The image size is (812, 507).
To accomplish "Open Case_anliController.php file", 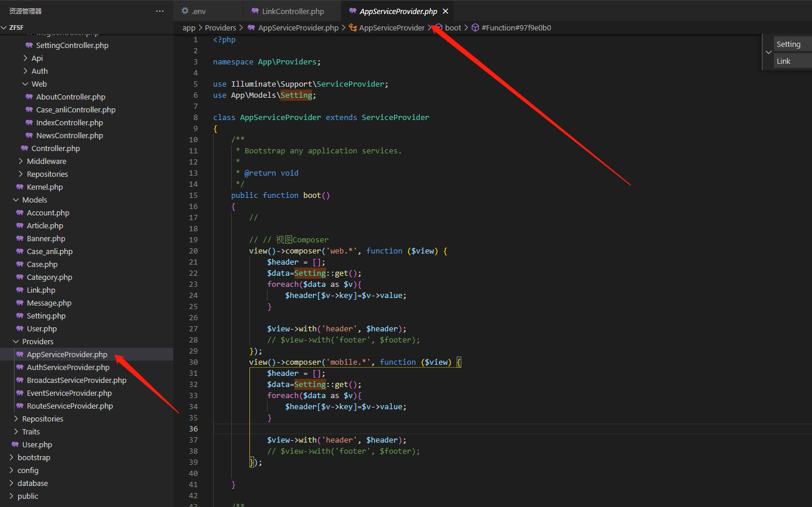I will click(x=76, y=109).
